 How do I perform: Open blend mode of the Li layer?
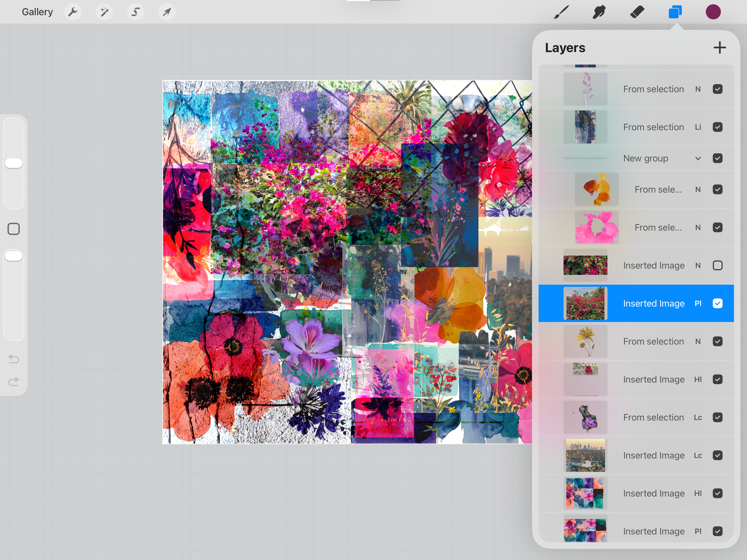click(x=698, y=127)
